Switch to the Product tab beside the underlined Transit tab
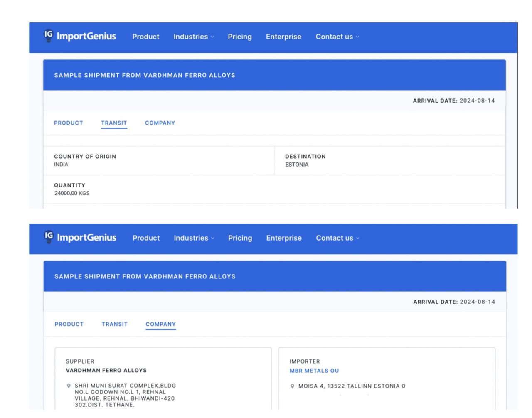Viewport: 532px width, 418px height. pyautogui.click(x=69, y=123)
